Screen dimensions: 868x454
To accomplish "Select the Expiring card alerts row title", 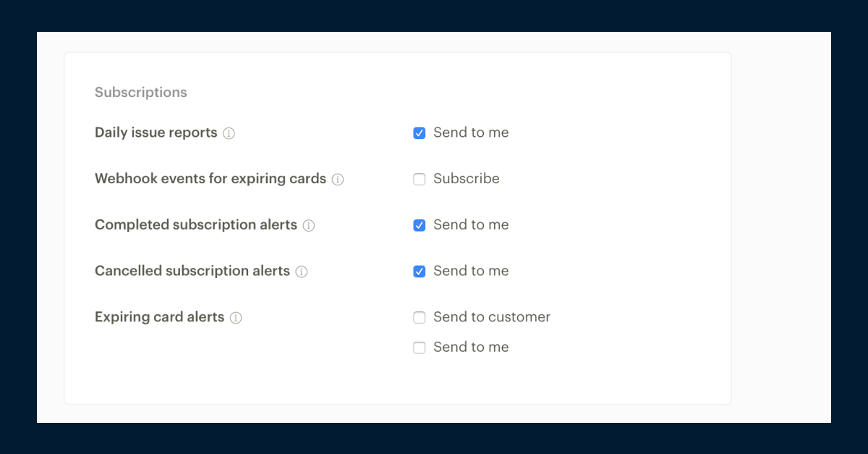I will pyautogui.click(x=160, y=317).
